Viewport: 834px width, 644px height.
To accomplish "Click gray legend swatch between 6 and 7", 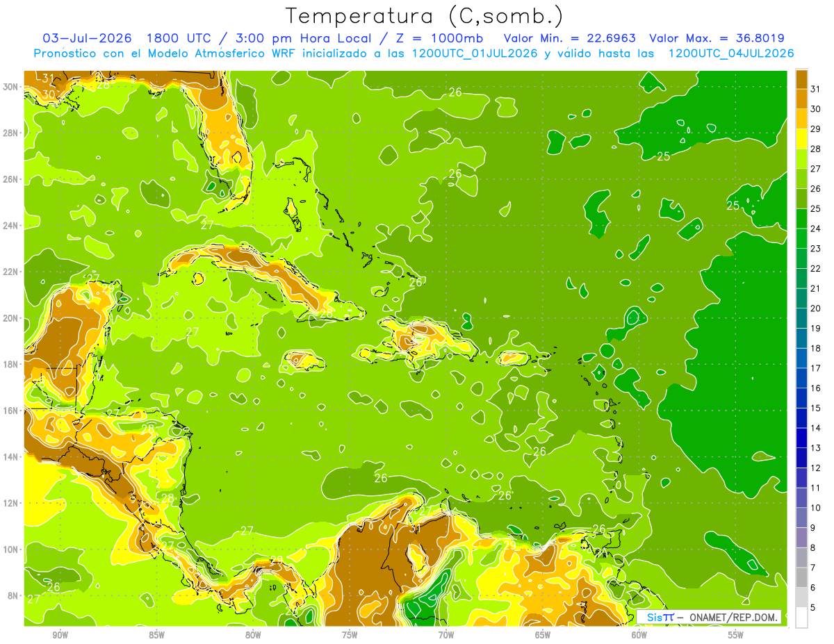I will pos(801,577).
